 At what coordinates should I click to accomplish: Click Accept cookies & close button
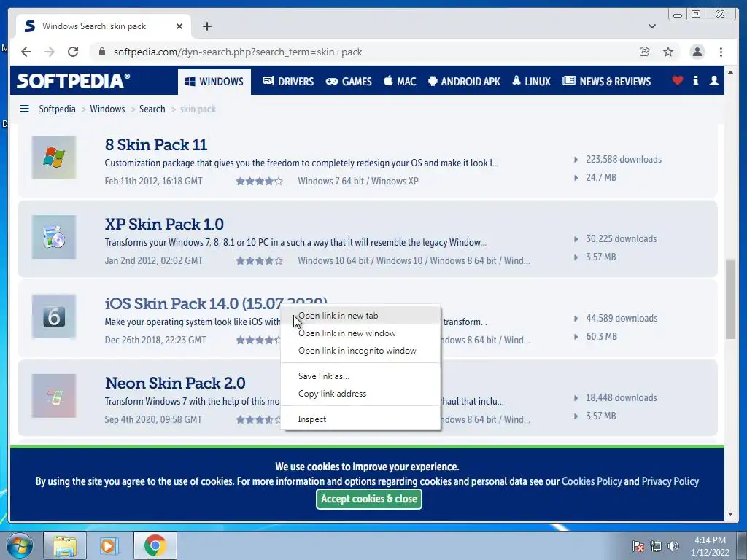368,499
